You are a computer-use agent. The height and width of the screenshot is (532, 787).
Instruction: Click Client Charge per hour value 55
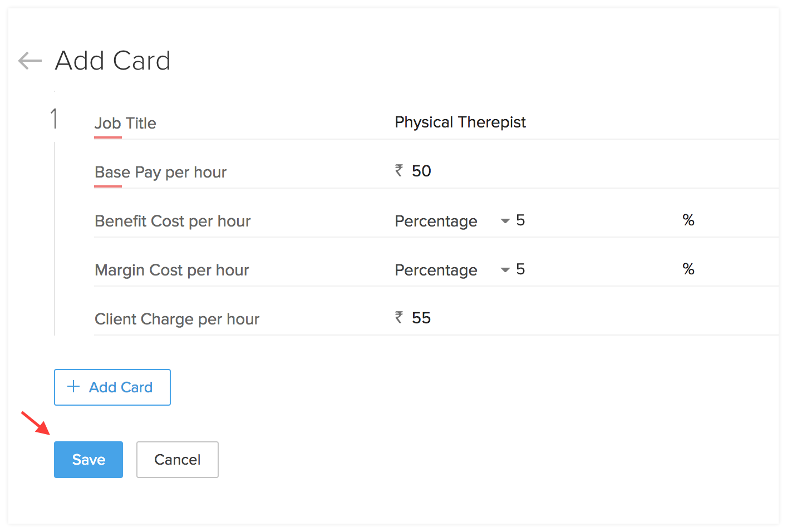(x=421, y=318)
